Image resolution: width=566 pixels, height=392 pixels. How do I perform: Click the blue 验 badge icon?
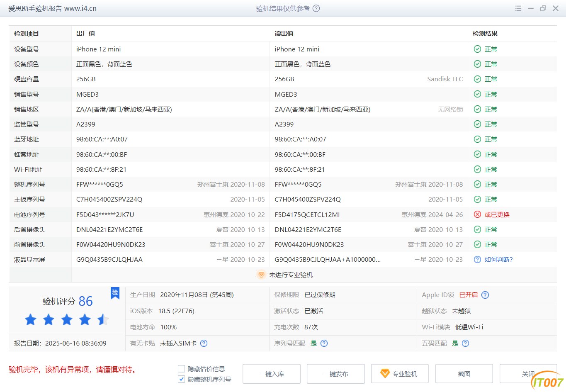tap(115, 293)
